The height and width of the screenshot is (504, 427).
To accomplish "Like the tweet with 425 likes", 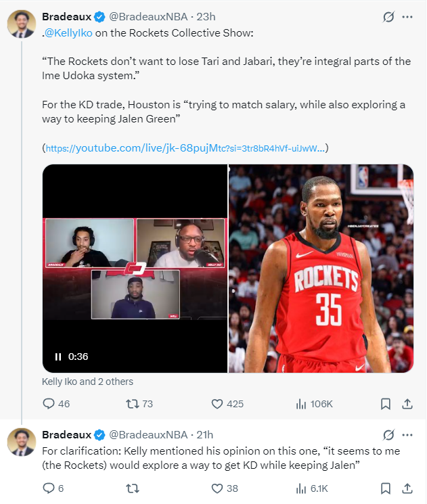I will 217,404.
